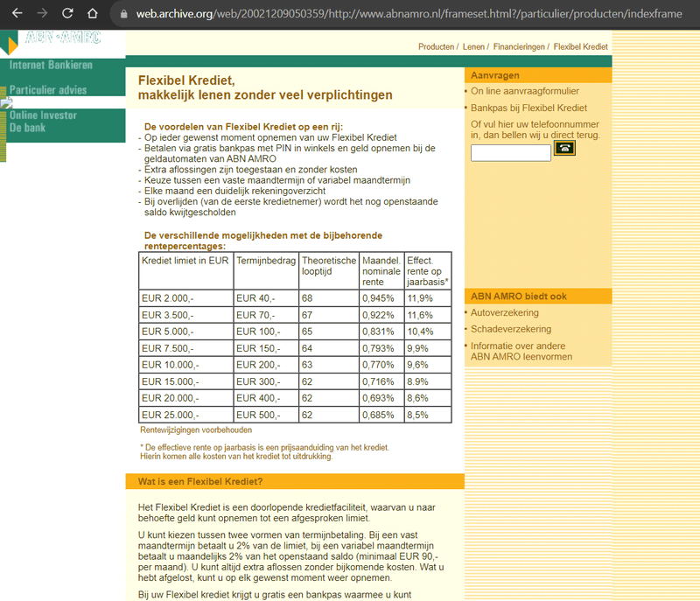This screenshot has width=700, height=601.
Task: Click termijnbedrag cell EUR 100,-
Action: point(266,332)
